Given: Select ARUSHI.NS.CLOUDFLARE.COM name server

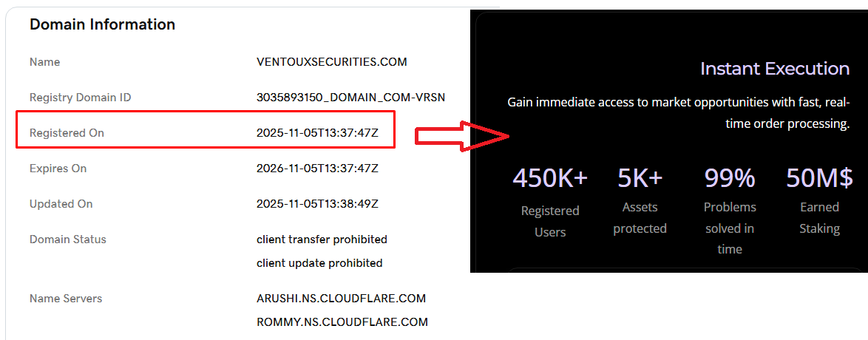Looking at the screenshot, I should click(x=341, y=299).
